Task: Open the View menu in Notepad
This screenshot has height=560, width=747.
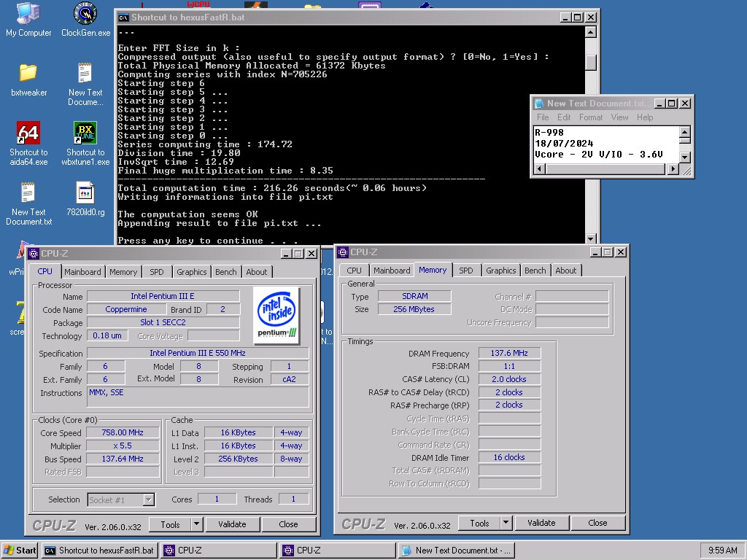Action: (x=619, y=117)
